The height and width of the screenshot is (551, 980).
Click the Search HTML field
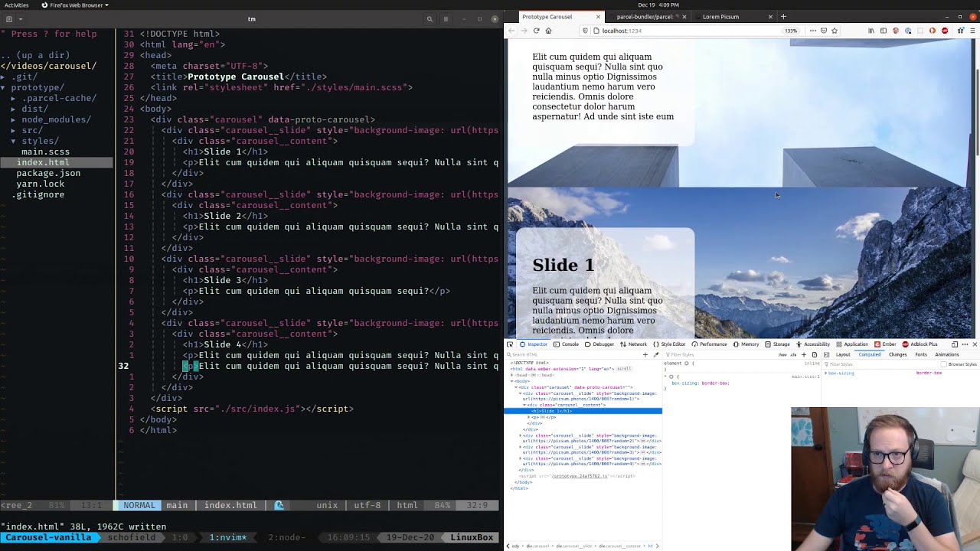click(573, 354)
